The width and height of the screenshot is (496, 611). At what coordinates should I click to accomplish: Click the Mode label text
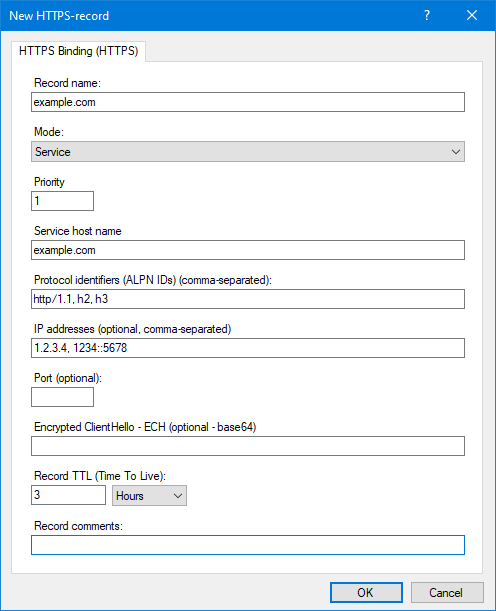tap(49, 132)
